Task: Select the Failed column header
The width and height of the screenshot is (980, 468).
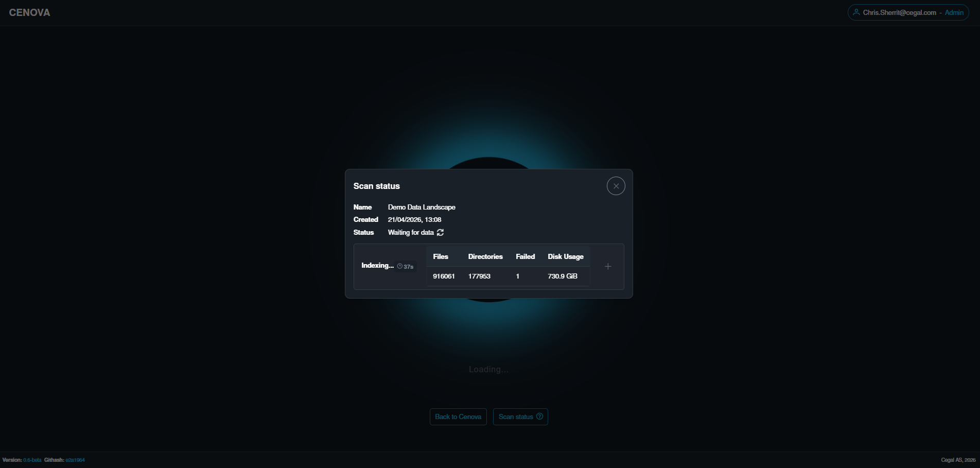Action: (526, 256)
